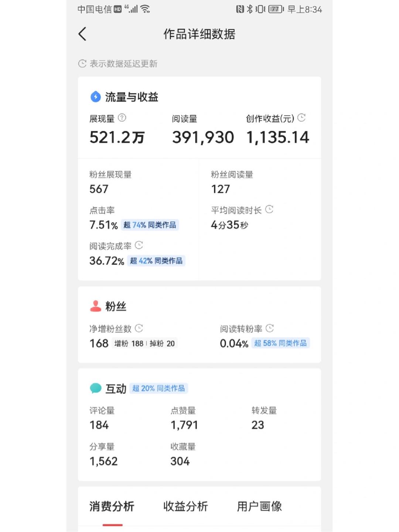Screen dimensions: 399x532
Task: Open the 用户画像 tab
Action: [x=259, y=506]
